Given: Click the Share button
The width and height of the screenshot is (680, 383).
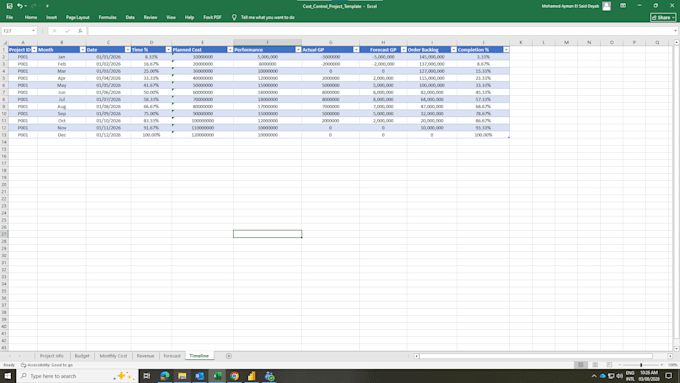Looking at the screenshot, I should pyautogui.click(x=663, y=17).
